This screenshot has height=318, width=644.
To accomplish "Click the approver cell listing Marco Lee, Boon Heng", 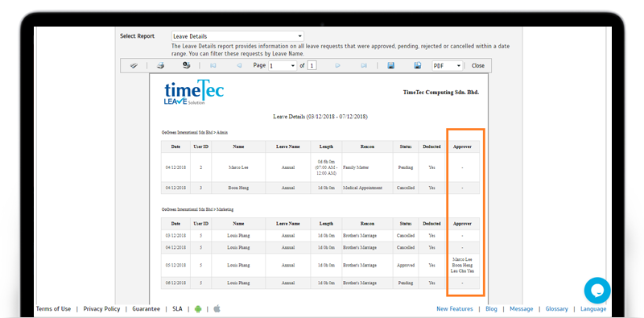I will (462, 266).
